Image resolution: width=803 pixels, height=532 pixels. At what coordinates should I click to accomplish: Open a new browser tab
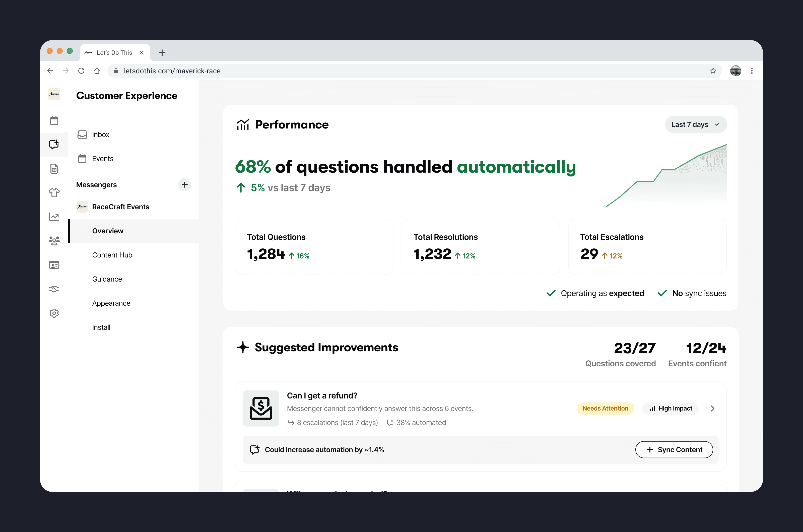[162, 53]
